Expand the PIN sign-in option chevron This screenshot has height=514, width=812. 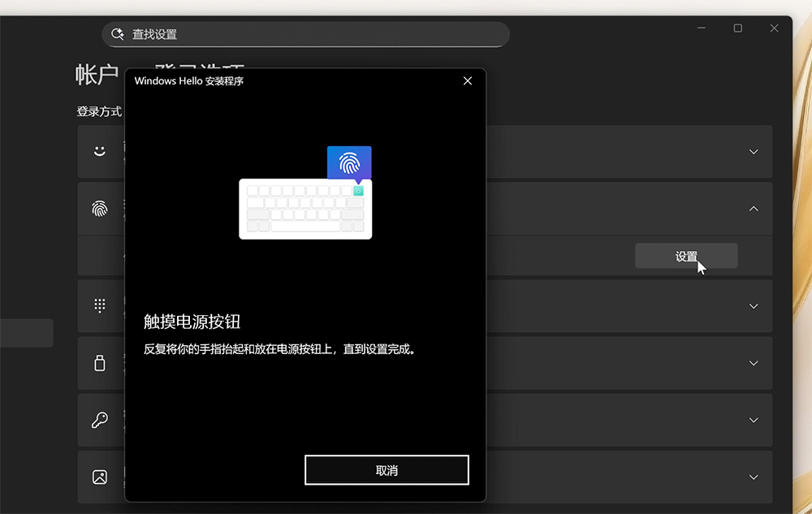coord(753,306)
